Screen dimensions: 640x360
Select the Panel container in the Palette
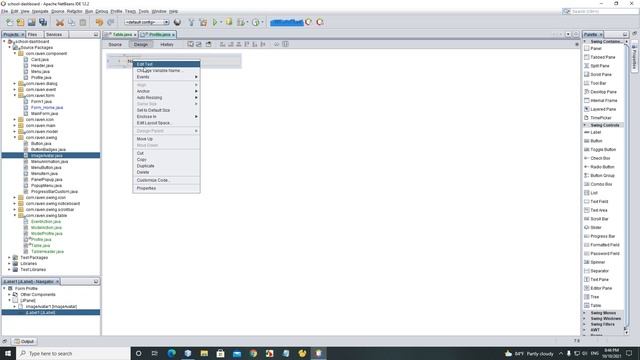tap(596, 48)
